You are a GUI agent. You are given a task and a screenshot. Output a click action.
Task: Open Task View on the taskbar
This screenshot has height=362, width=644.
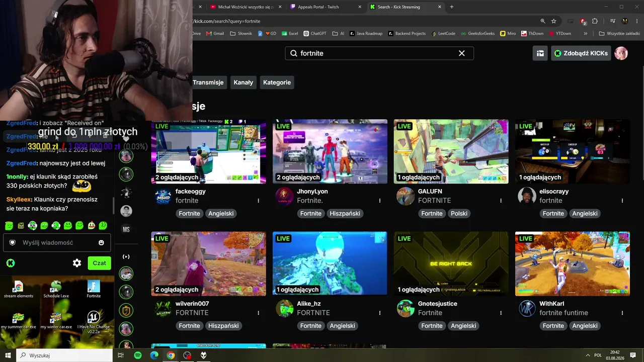(121, 355)
